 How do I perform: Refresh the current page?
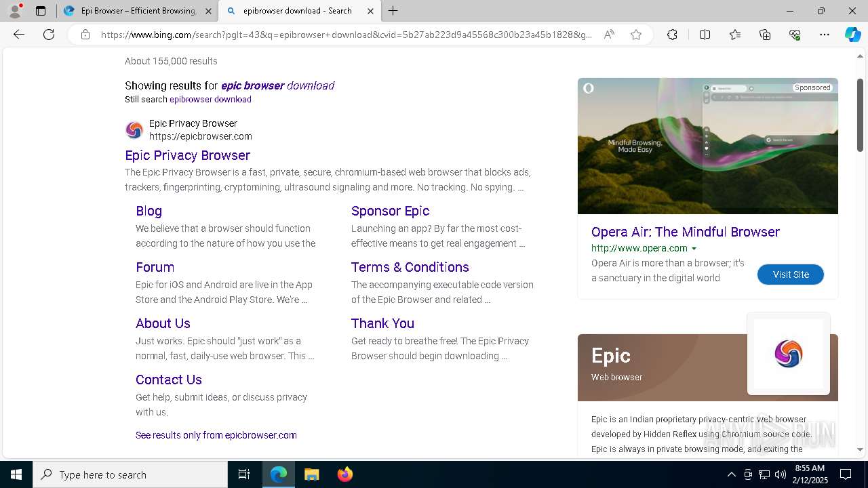click(x=49, y=35)
